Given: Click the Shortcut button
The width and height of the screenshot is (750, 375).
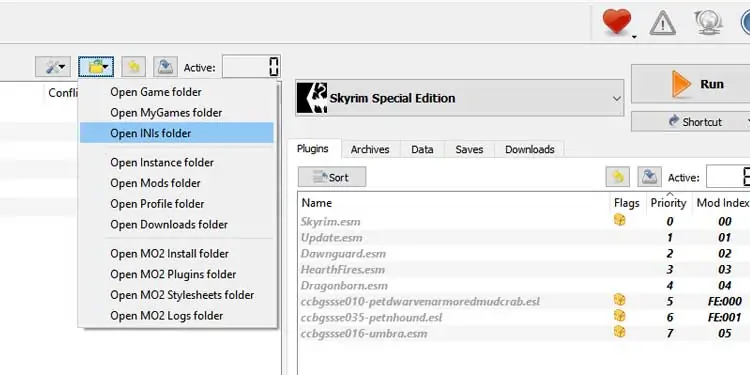Looking at the screenshot, I should pyautogui.click(x=691, y=121).
